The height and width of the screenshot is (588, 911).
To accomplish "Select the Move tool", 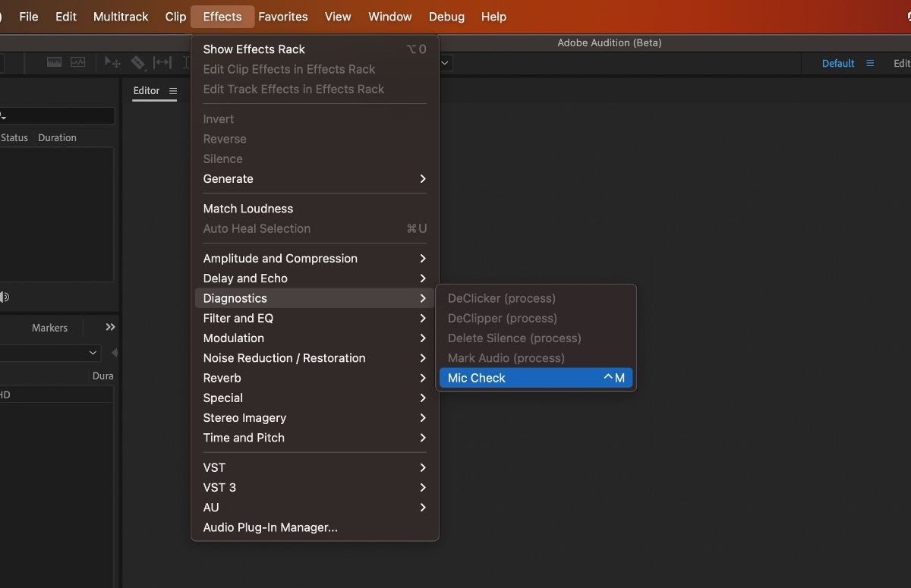I will [x=112, y=62].
